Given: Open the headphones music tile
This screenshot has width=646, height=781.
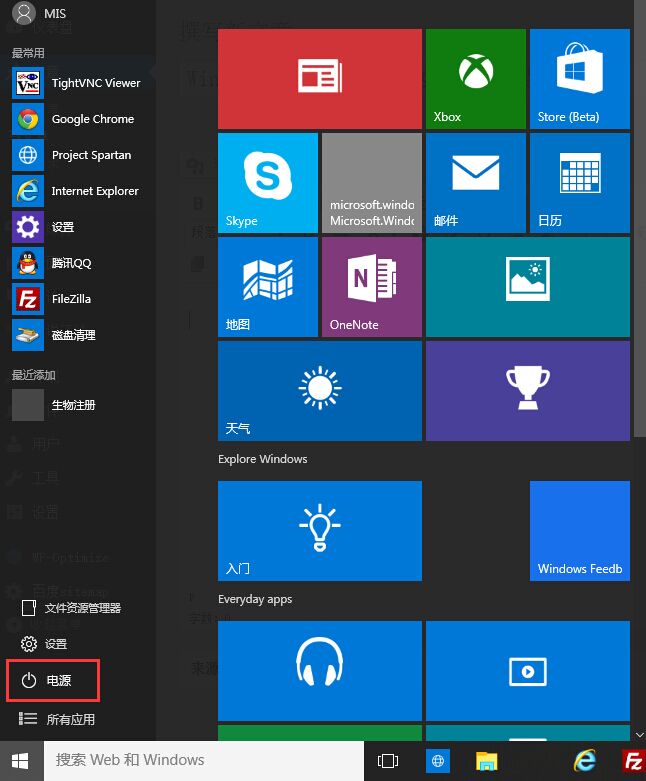Looking at the screenshot, I should [x=320, y=670].
